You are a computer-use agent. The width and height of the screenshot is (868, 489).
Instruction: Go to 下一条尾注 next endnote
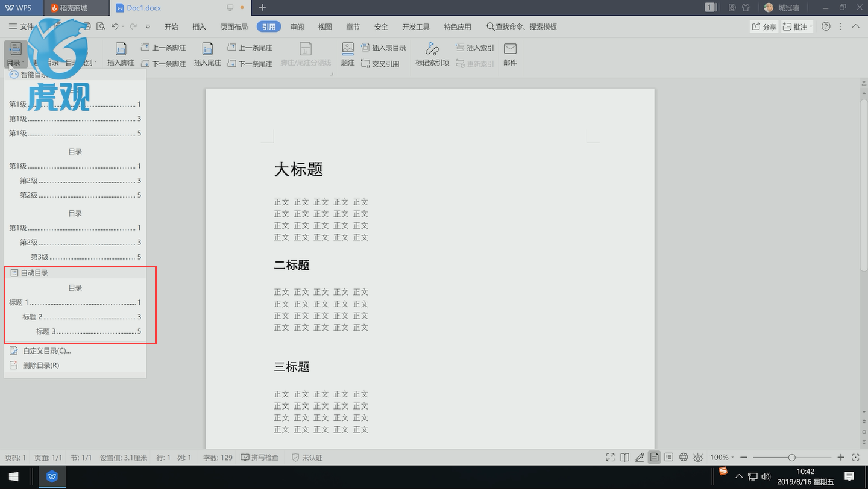[x=250, y=63]
